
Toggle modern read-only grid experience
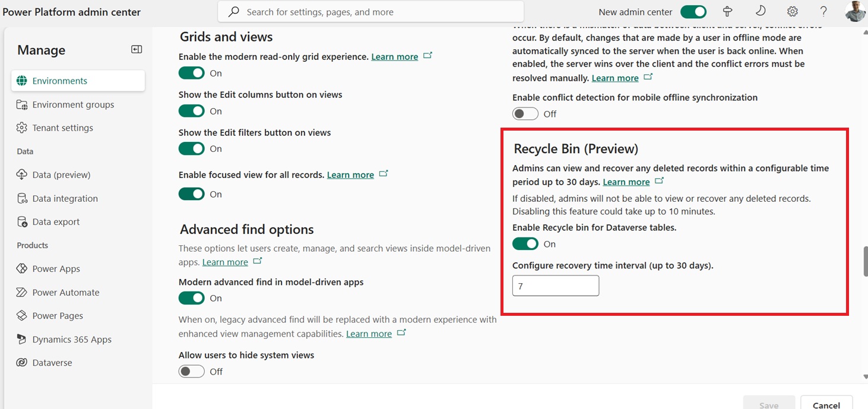192,73
